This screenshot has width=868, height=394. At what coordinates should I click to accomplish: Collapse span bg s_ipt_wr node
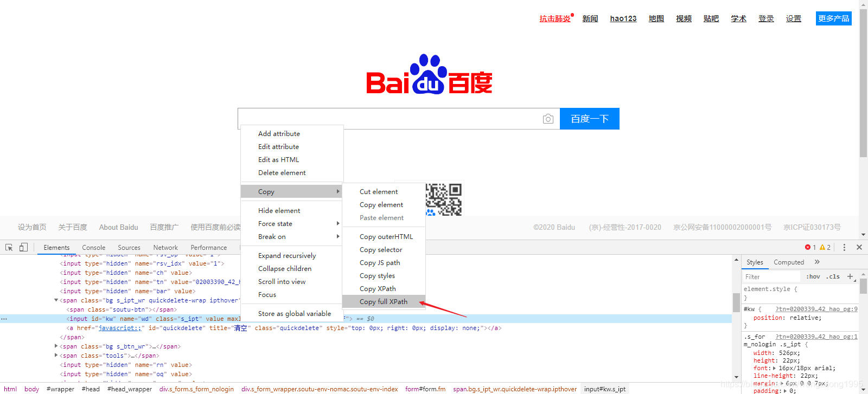pos(56,300)
